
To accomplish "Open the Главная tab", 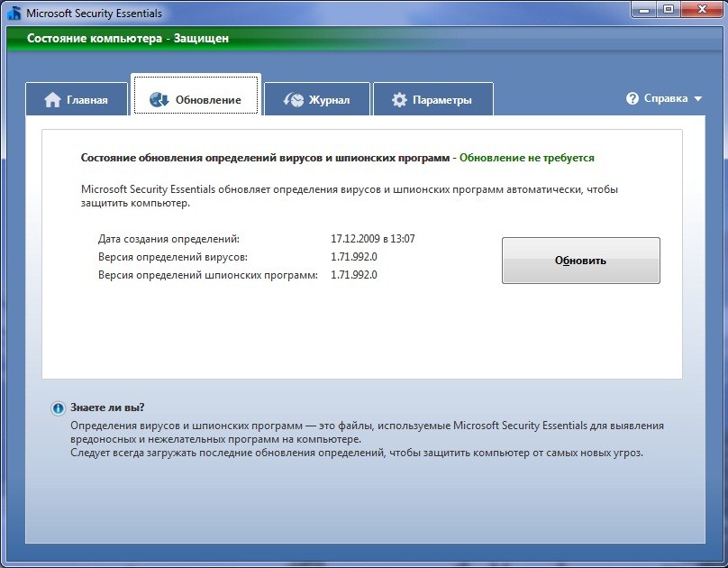I will click(x=77, y=99).
